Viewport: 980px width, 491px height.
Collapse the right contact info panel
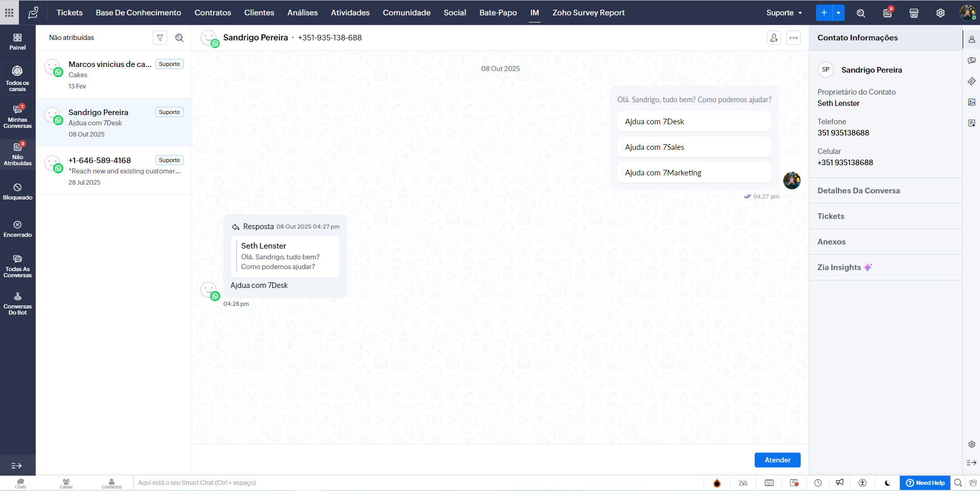(x=971, y=462)
